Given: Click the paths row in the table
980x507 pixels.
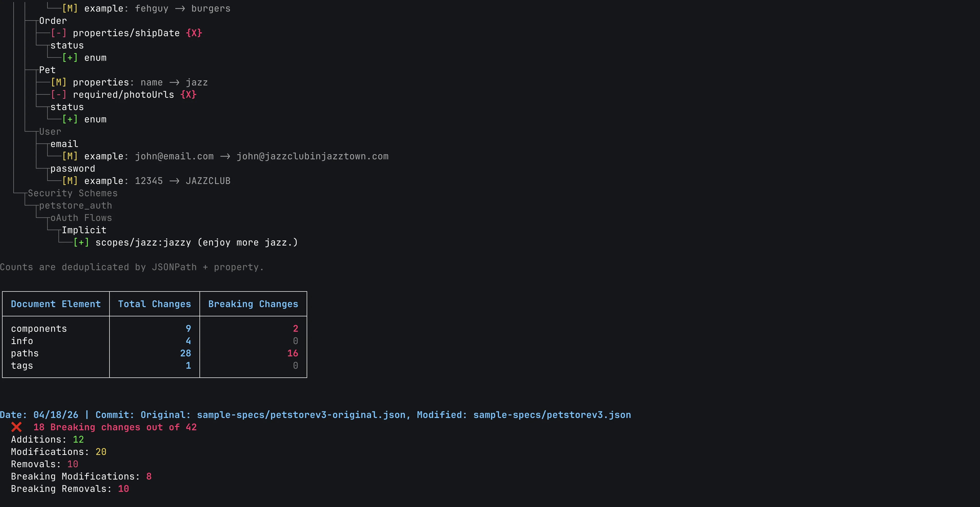Looking at the screenshot, I should tap(25, 353).
